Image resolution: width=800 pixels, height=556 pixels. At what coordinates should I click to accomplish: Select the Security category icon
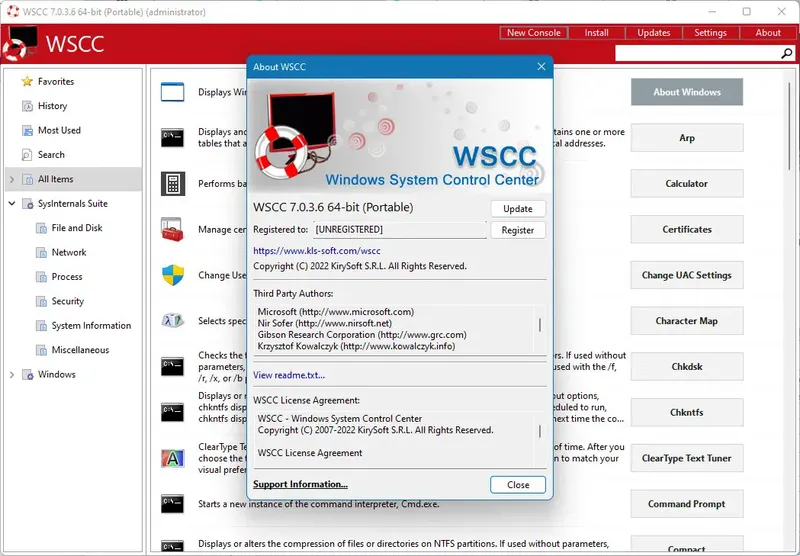(x=41, y=301)
